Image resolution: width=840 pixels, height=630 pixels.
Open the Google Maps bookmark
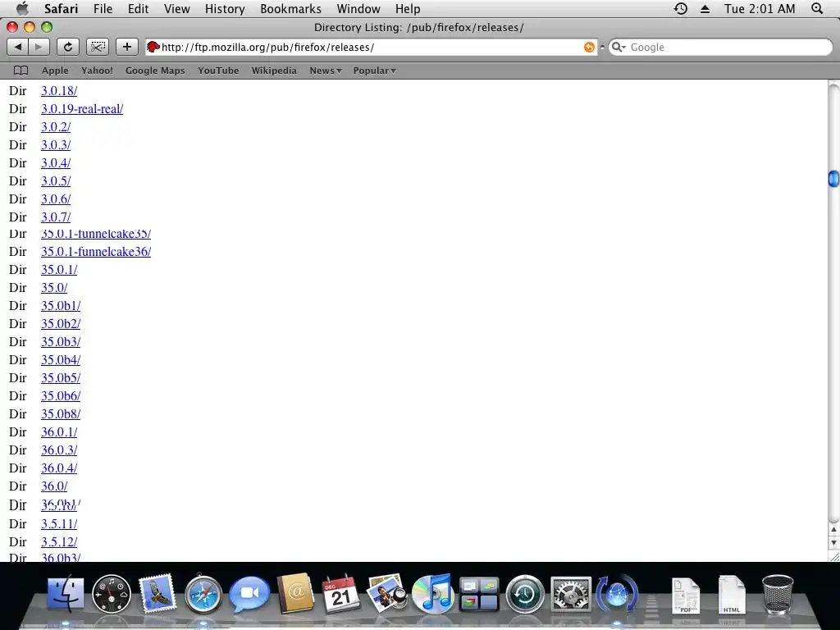(x=155, y=71)
